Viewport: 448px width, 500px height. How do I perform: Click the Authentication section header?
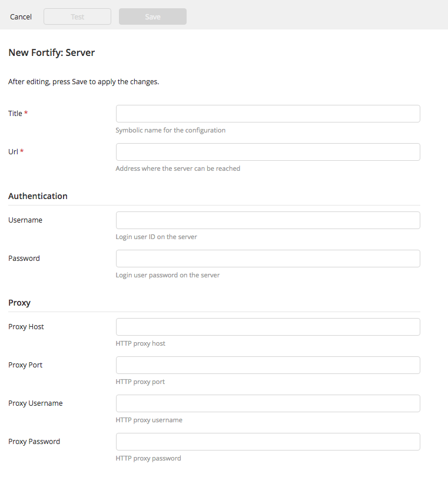(x=38, y=196)
